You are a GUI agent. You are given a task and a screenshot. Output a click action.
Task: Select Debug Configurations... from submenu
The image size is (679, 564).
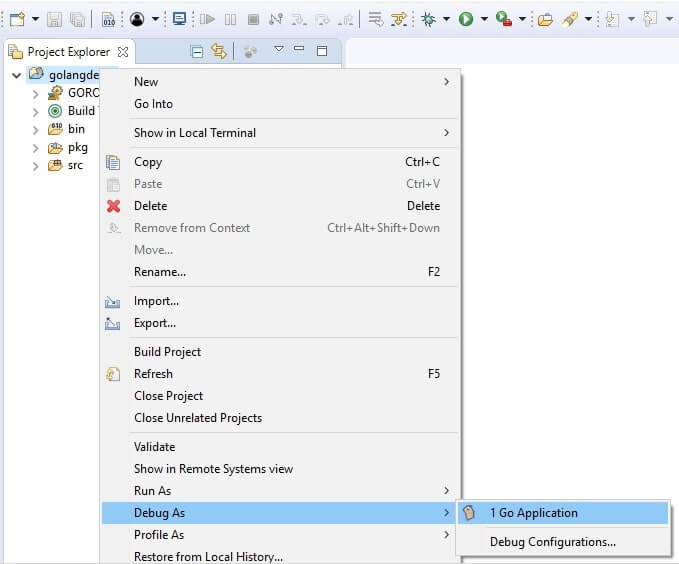pos(552,542)
